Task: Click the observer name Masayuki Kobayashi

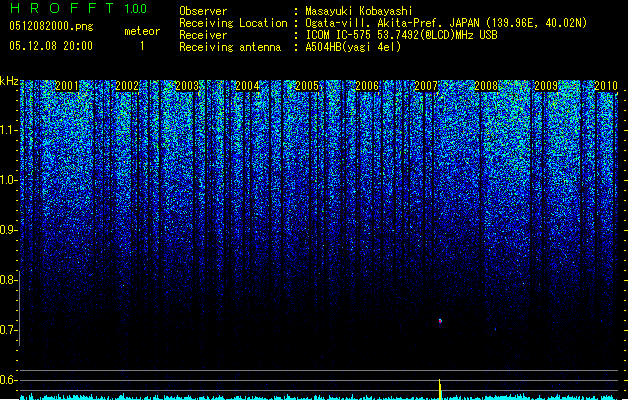Action: click(x=359, y=11)
